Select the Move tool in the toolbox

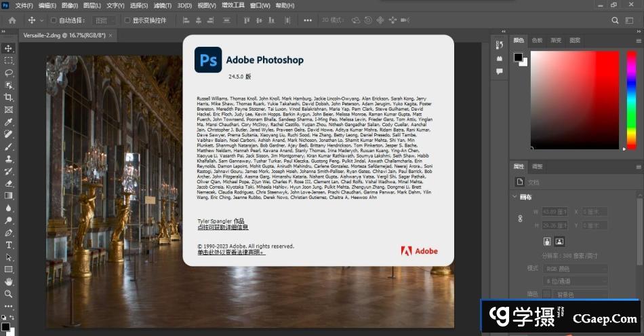coord(9,48)
